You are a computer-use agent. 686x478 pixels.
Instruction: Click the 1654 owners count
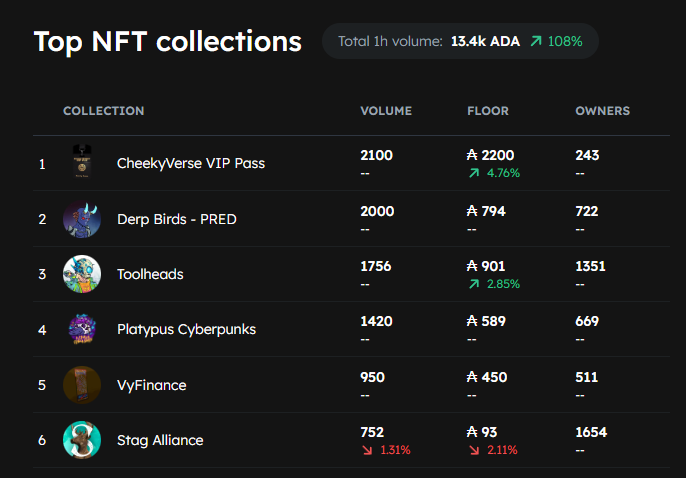coord(591,433)
